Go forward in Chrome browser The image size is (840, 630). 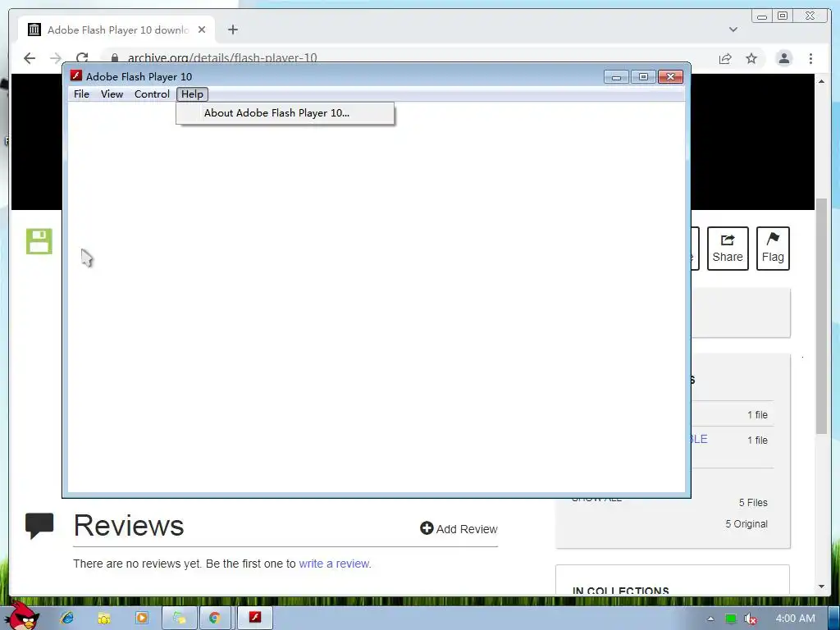(56, 58)
